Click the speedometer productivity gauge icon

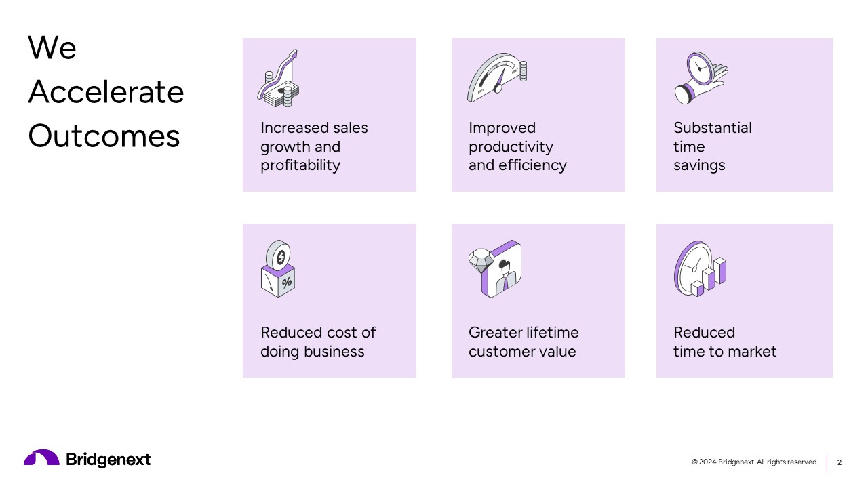(x=496, y=77)
